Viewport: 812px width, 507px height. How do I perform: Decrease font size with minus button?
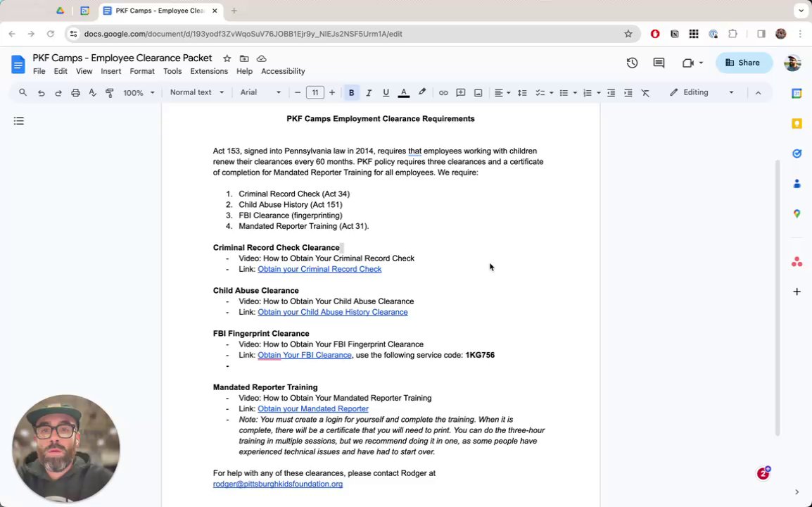pyautogui.click(x=297, y=93)
